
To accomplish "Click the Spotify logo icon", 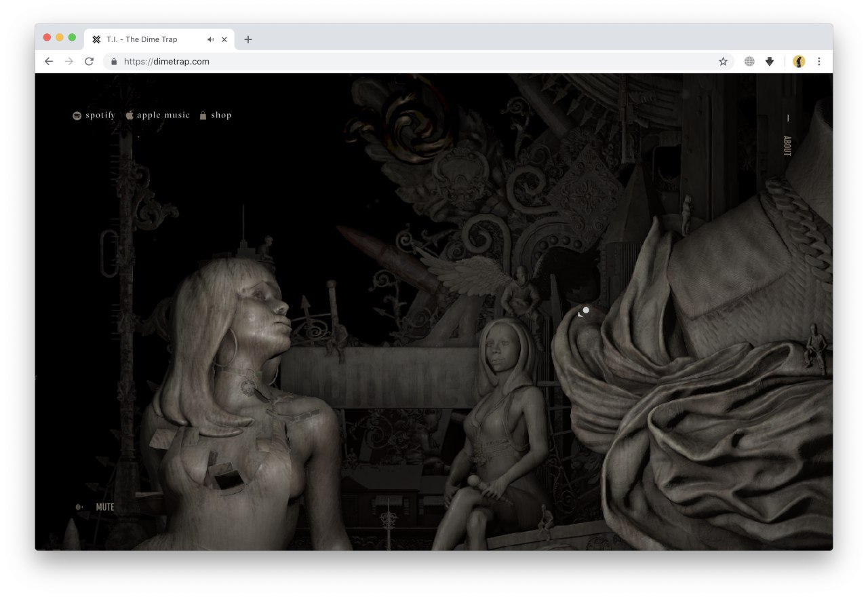I will [77, 115].
